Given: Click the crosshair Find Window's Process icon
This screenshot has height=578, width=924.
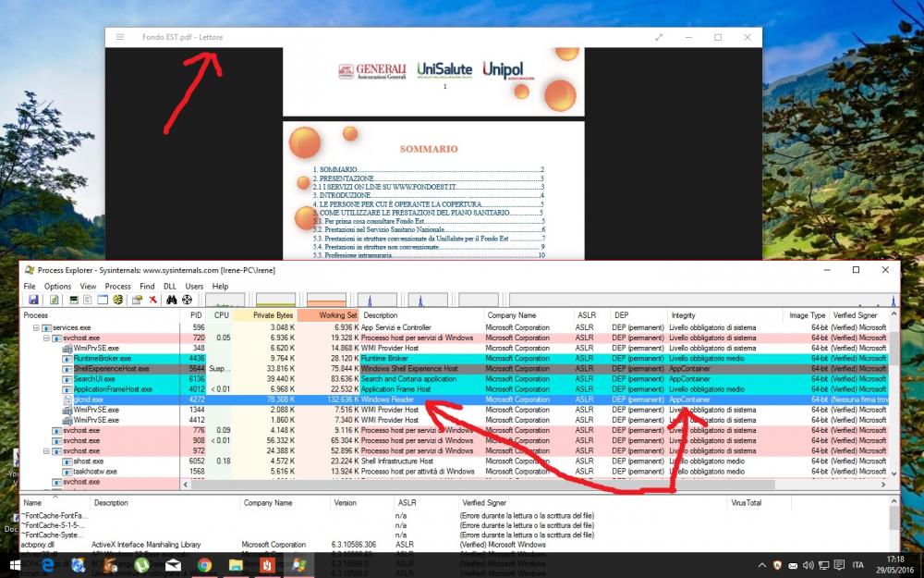Looking at the screenshot, I should click(187, 300).
